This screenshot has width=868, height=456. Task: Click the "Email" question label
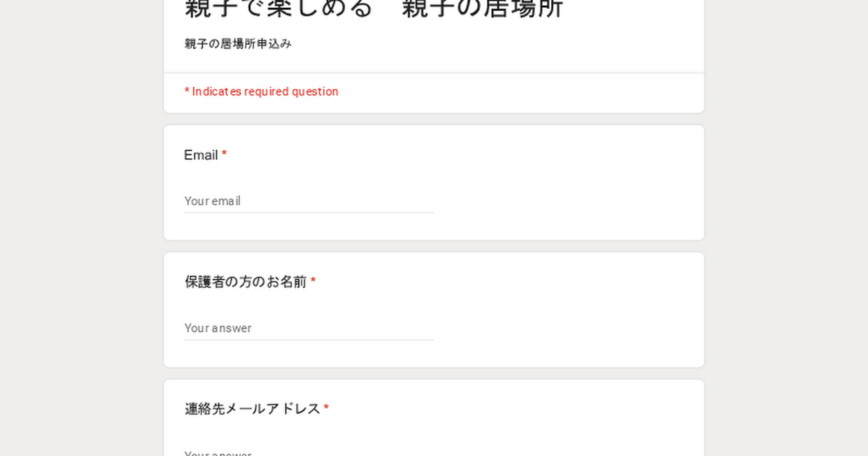(x=200, y=155)
